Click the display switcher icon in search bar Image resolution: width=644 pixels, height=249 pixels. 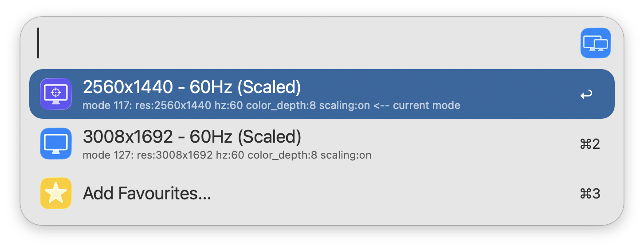click(595, 43)
